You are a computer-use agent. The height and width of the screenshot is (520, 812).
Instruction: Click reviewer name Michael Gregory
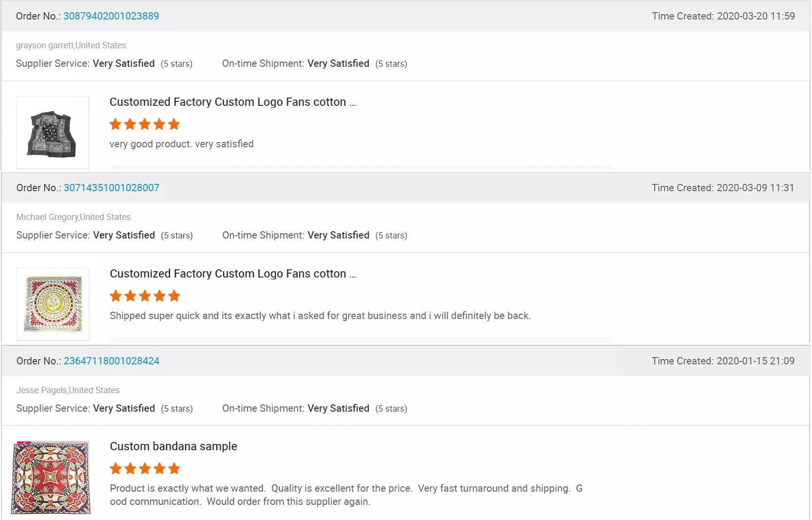coord(47,217)
